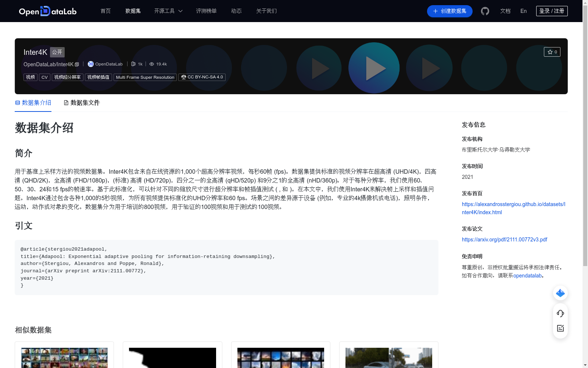
Task: Go to 首页 in navigation
Action: 105,11
